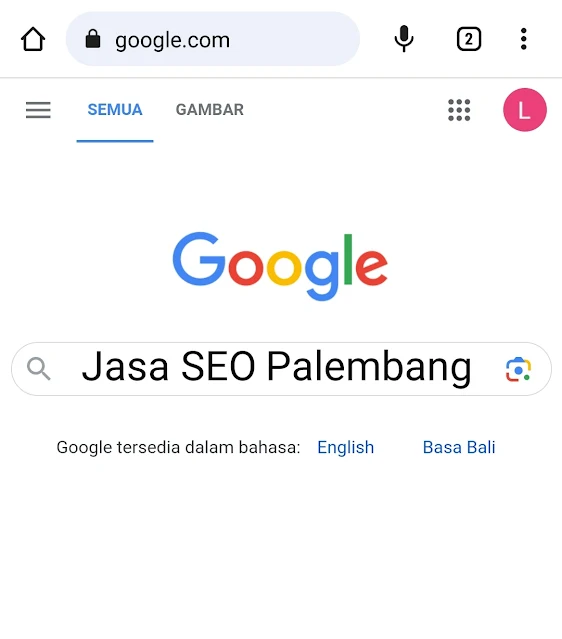The height and width of the screenshot is (639, 562).
Task: Tap the browser home icon
Action: pos(33,40)
